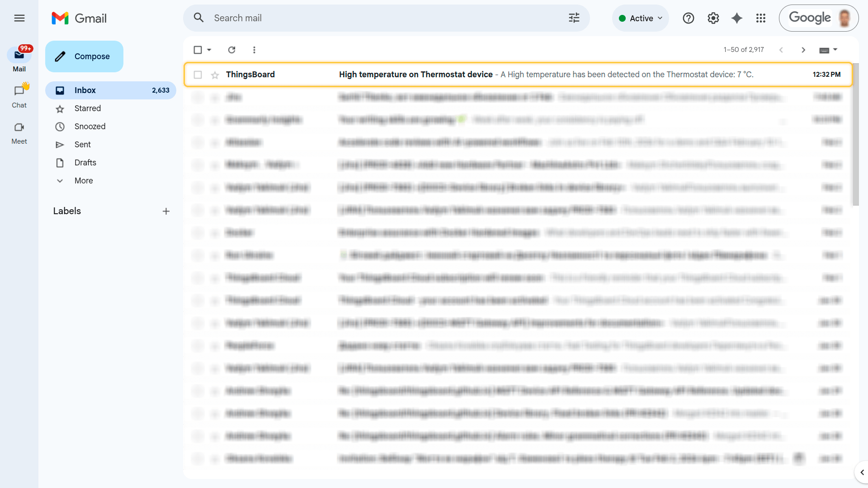The image size is (868, 488).
Task: Click the Compose button
Action: coord(84,56)
